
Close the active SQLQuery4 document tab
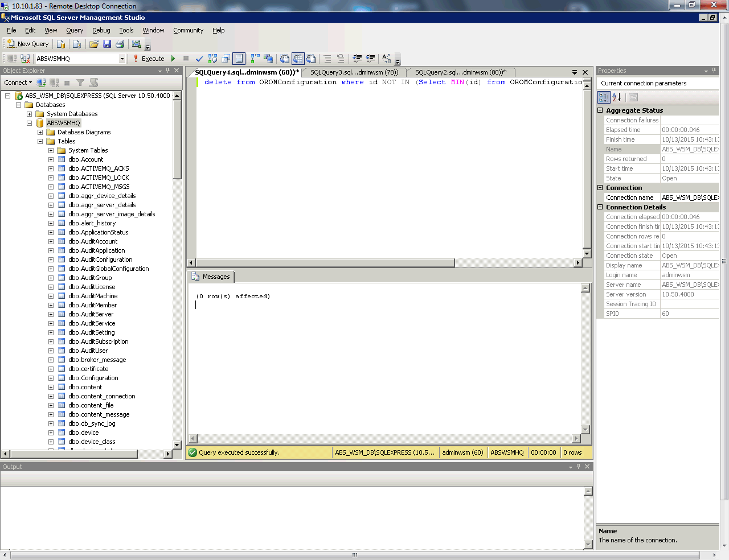coord(585,72)
